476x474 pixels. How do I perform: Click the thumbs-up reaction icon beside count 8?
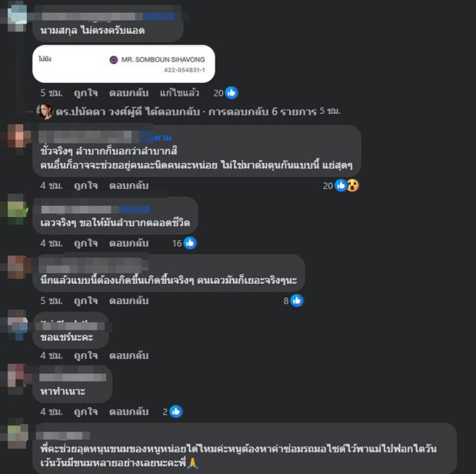coord(296,301)
